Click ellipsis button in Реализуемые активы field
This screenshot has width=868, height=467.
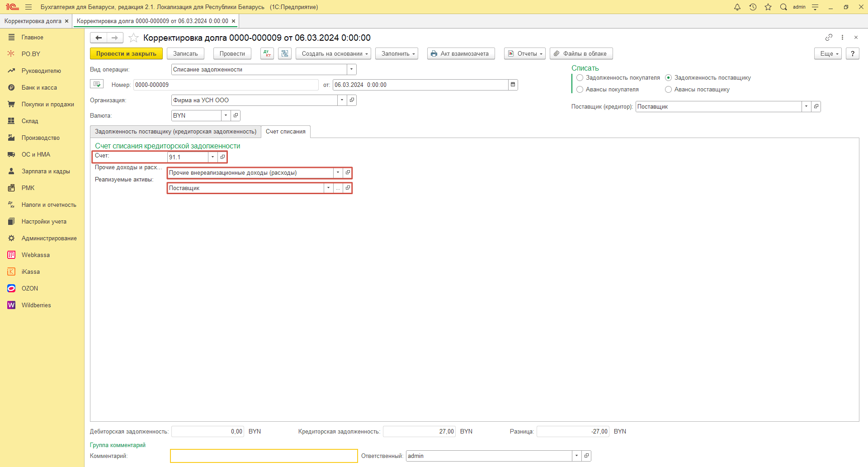pyautogui.click(x=338, y=188)
